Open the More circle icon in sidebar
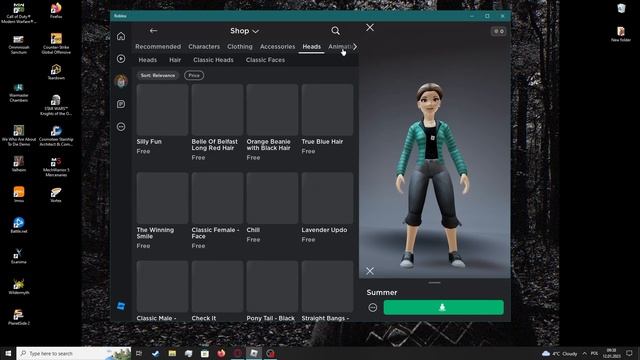This screenshot has height=360, width=640. click(121, 127)
